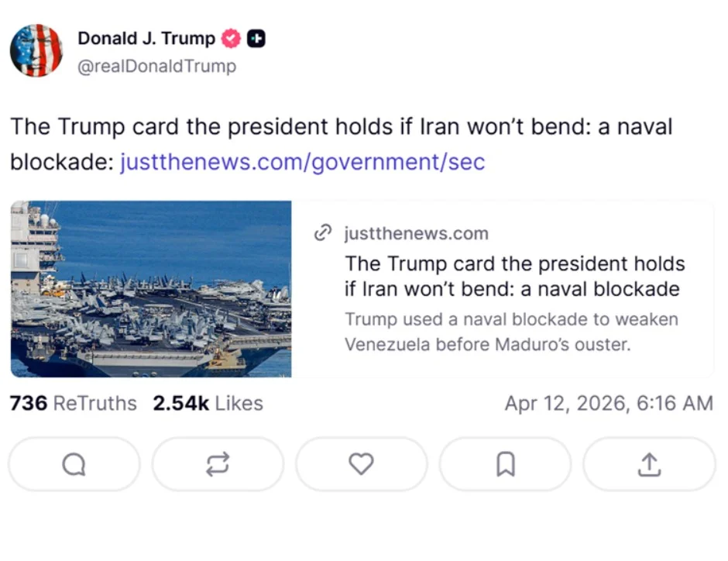
Task: Click the @realDonaldTrump handle
Action: point(157,66)
